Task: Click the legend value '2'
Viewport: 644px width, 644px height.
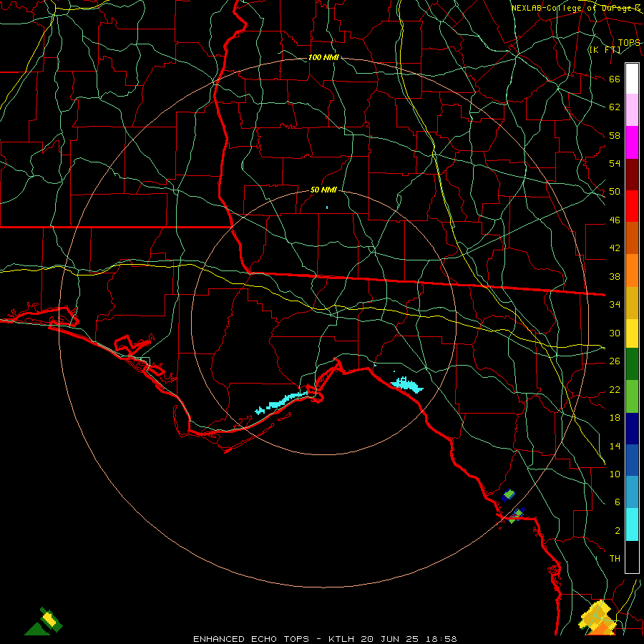Action: tap(618, 531)
